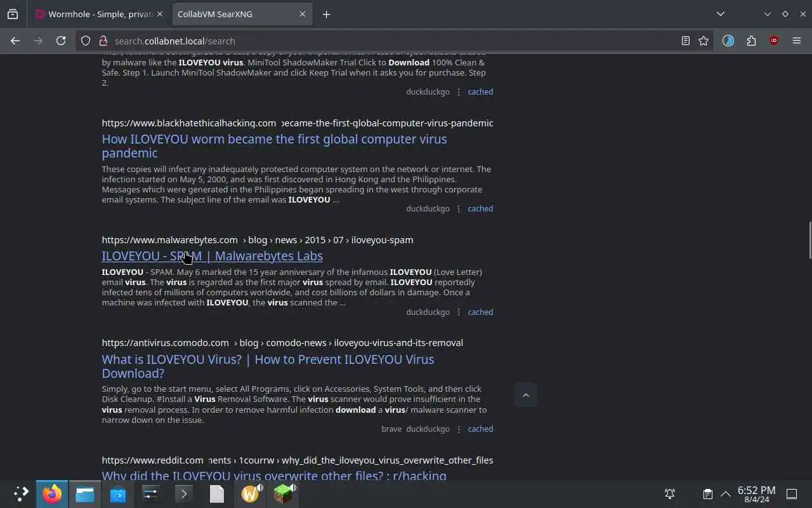Open the clipboard tray icon
The width and height of the screenshot is (812, 508).
click(708, 493)
